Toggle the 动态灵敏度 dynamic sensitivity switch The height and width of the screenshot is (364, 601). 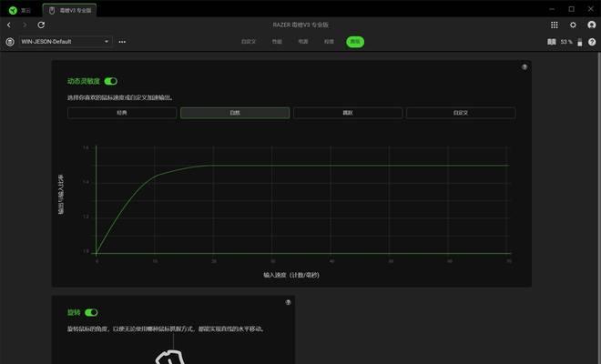click(x=111, y=81)
